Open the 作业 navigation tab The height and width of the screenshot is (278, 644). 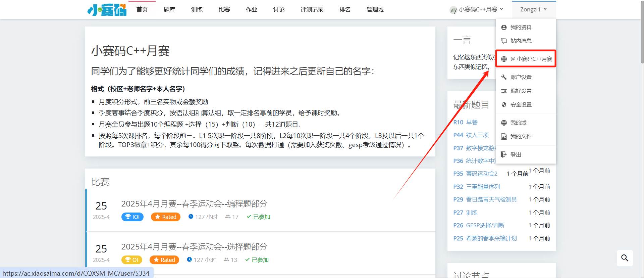252,9
